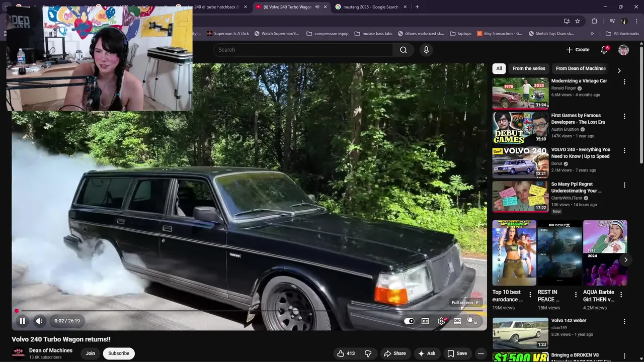Open options for First Games by Famous Developers

tap(624, 116)
